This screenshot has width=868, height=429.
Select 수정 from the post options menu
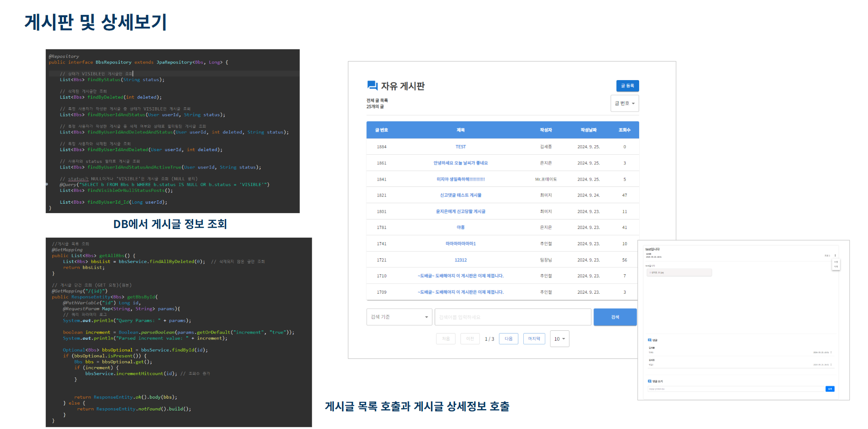click(x=835, y=262)
